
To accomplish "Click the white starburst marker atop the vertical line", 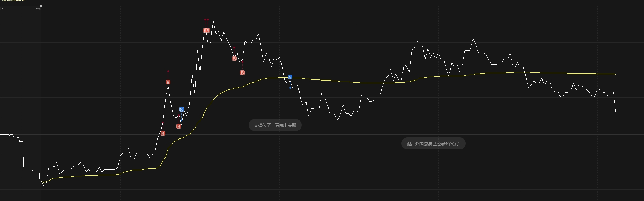I will tap(41, 6).
